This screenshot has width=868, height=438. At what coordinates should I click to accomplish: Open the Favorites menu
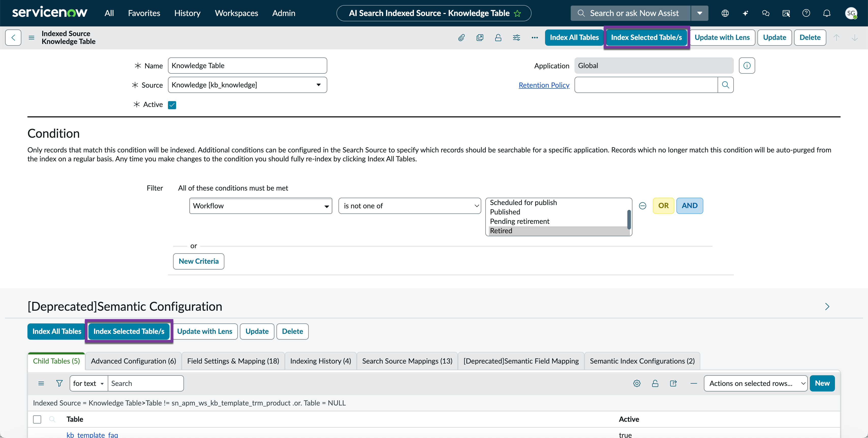click(x=144, y=13)
